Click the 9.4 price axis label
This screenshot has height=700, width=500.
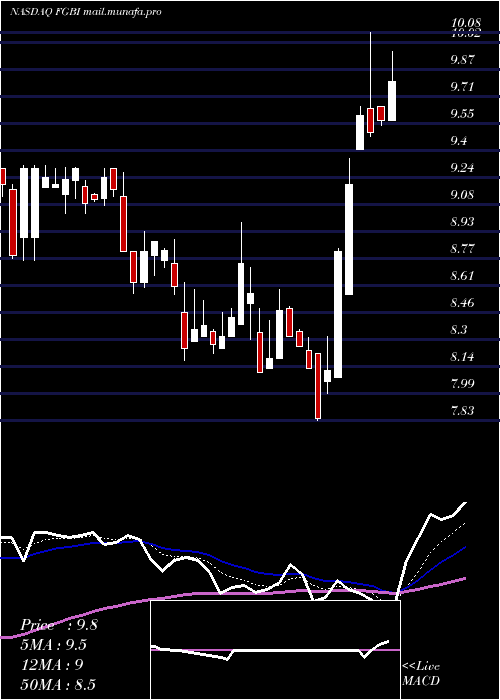(459, 141)
